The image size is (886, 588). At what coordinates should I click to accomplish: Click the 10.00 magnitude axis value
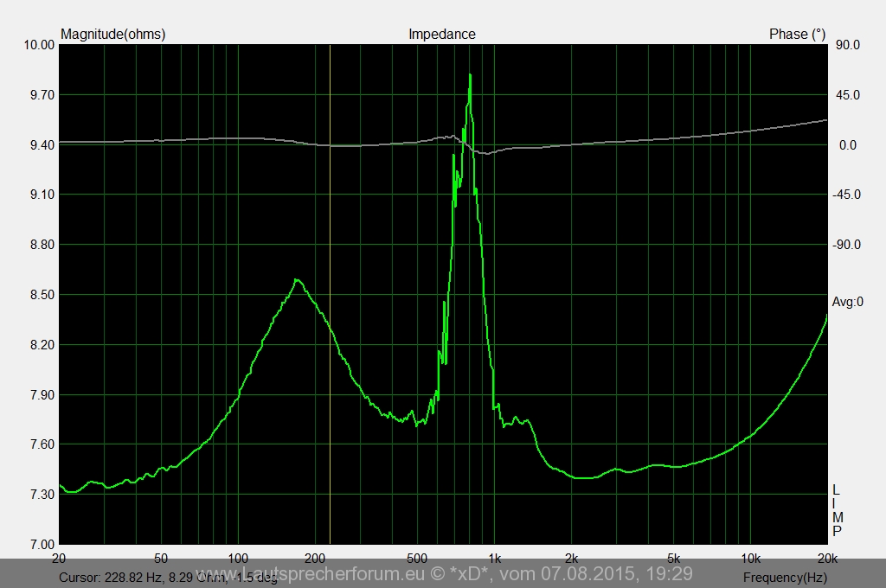pos(39,45)
